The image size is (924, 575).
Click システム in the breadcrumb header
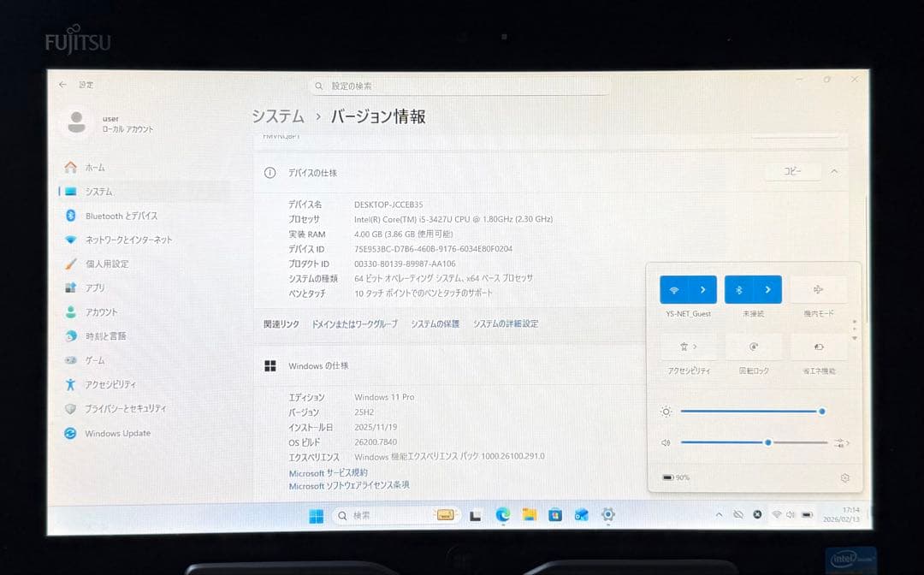276,116
